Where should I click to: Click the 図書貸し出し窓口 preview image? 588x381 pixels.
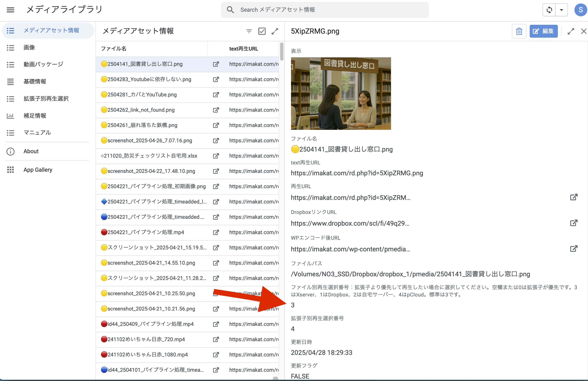[341, 94]
